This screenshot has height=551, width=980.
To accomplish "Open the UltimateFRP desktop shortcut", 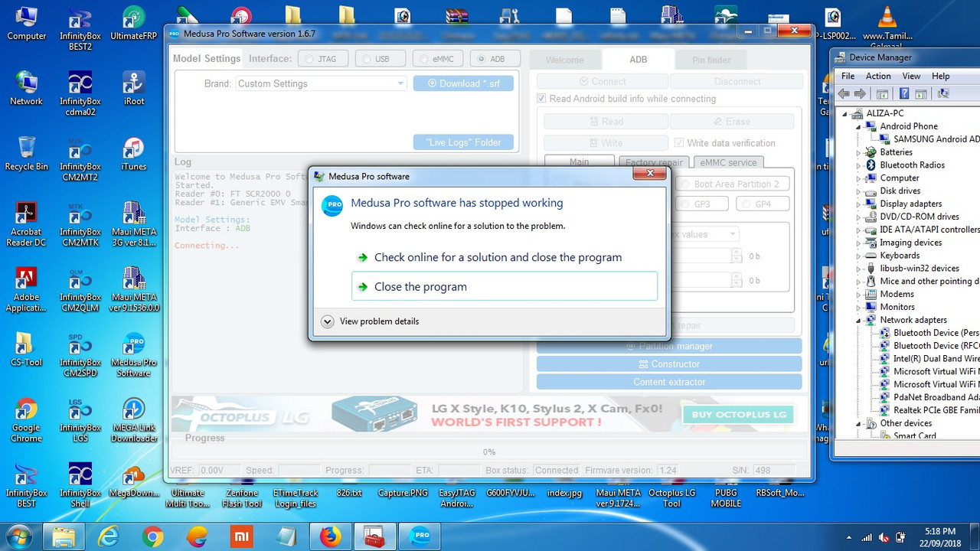I will pos(133,24).
